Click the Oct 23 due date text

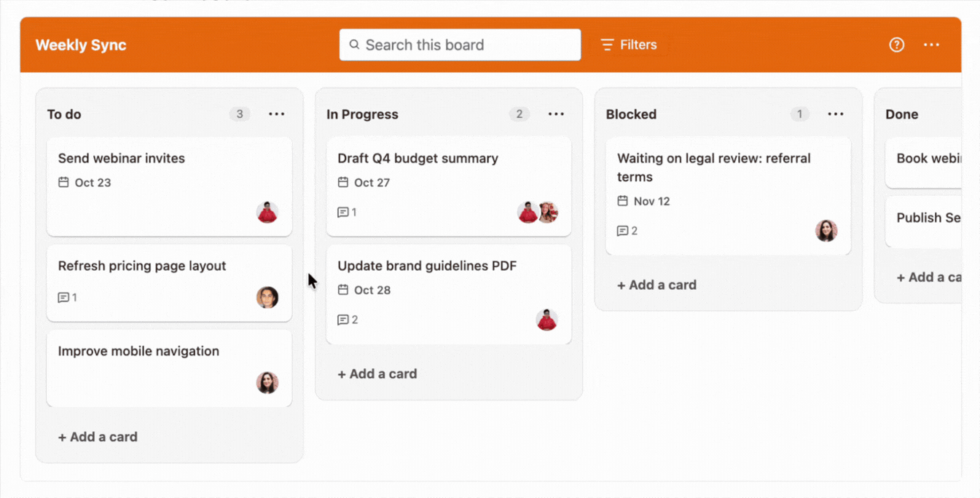pyautogui.click(x=93, y=182)
